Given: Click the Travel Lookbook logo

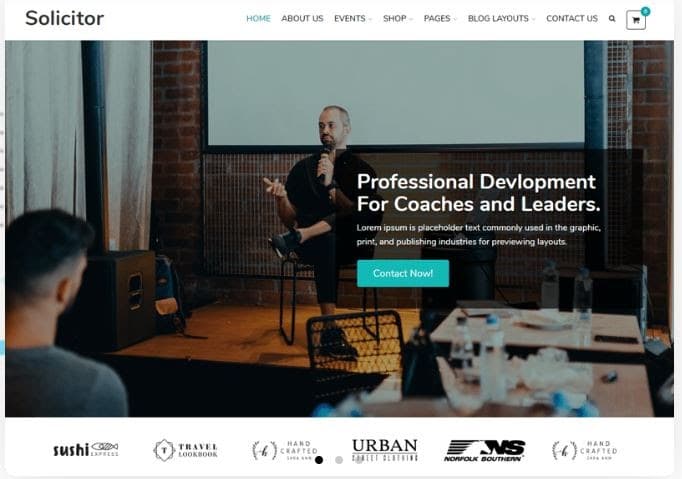Looking at the screenshot, I should pos(186,450).
